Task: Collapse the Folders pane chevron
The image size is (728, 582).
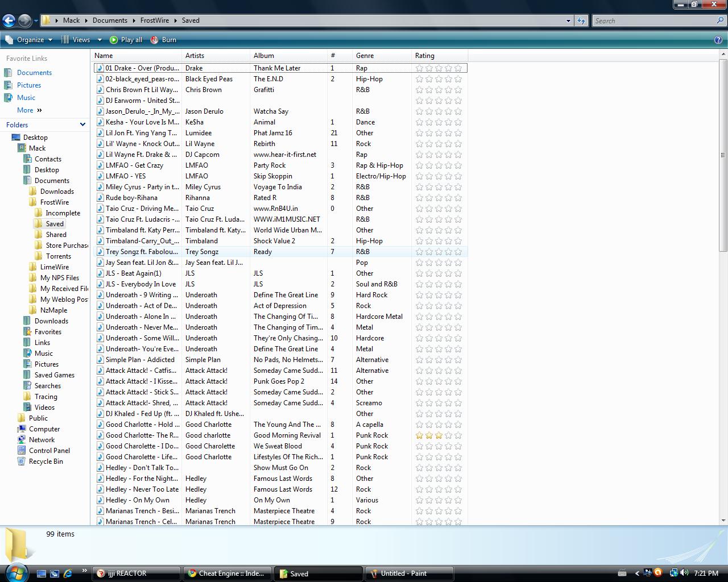Action: pyautogui.click(x=82, y=124)
